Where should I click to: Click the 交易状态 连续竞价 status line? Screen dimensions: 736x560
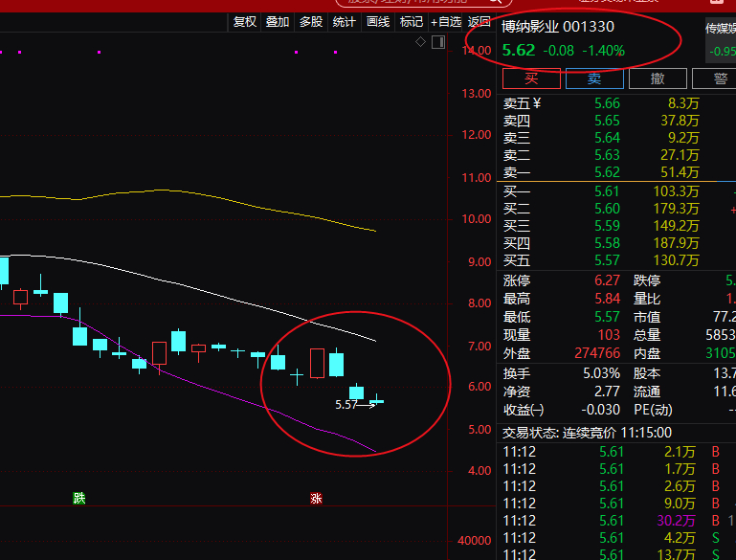point(587,433)
